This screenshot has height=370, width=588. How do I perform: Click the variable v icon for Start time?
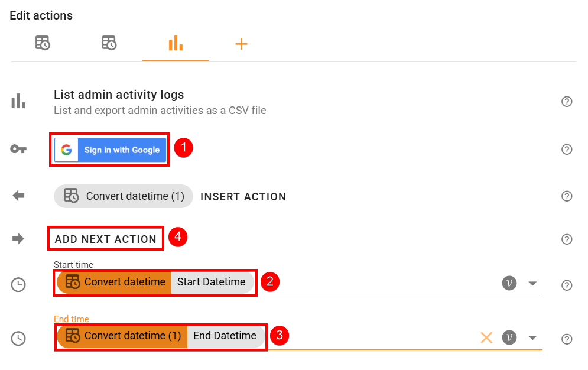click(x=509, y=283)
